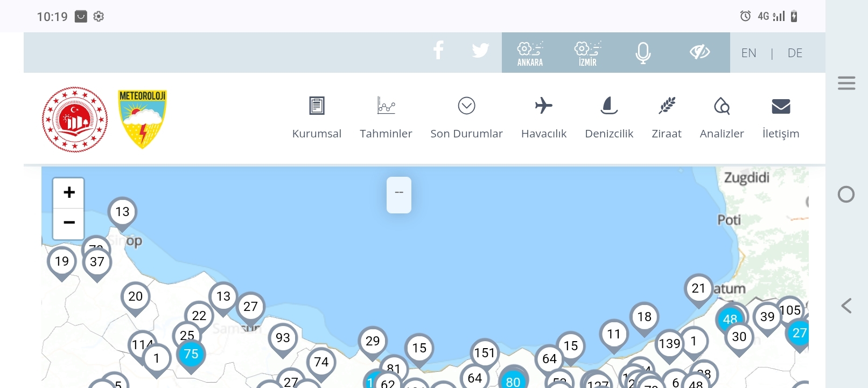Open the Twitter bird icon
Screen dimensions: 868x388
point(480,51)
